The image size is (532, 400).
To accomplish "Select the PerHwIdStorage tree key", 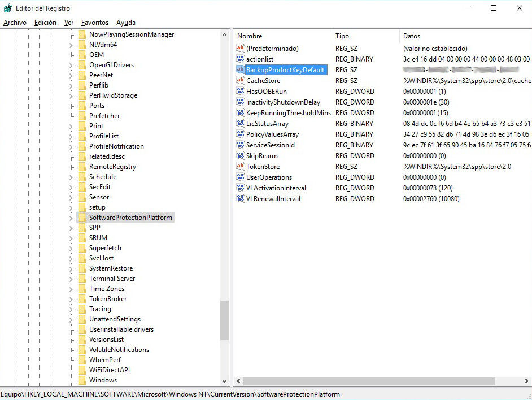I will (114, 95).
